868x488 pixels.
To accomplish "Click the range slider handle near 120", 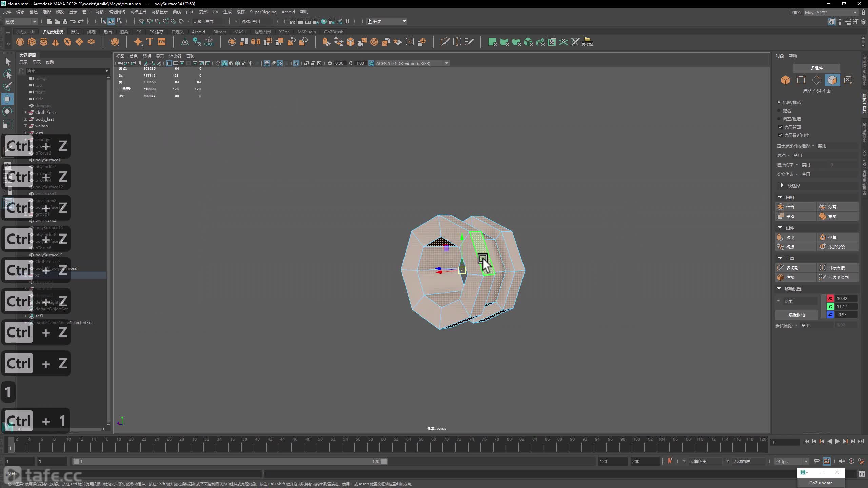I will (383, 461).
